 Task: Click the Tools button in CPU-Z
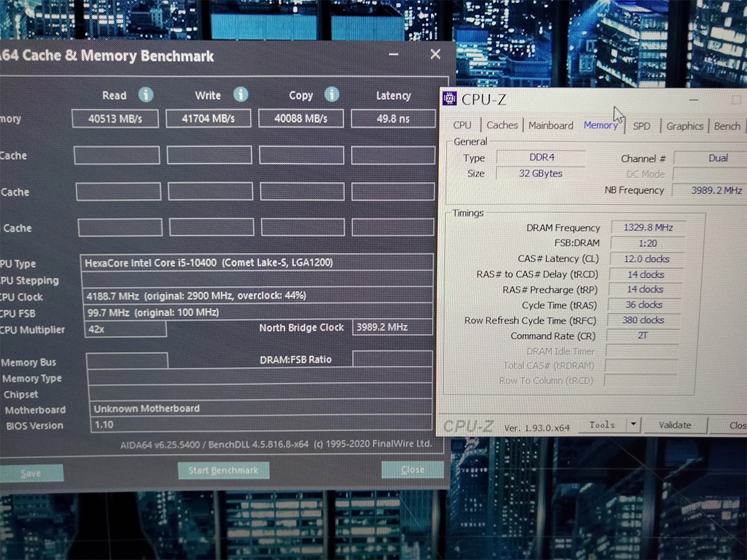click(602, 425)
